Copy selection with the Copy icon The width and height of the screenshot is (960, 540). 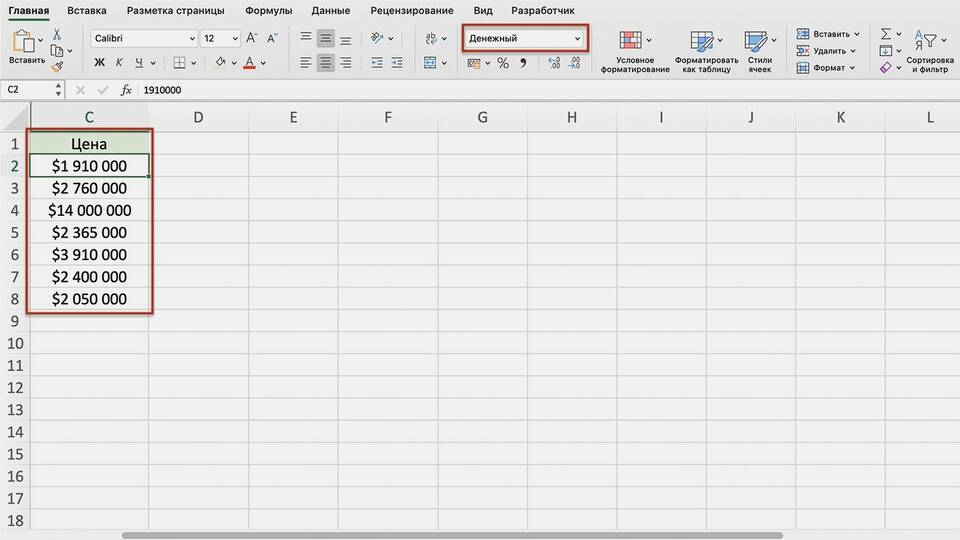tap(57, 51)
